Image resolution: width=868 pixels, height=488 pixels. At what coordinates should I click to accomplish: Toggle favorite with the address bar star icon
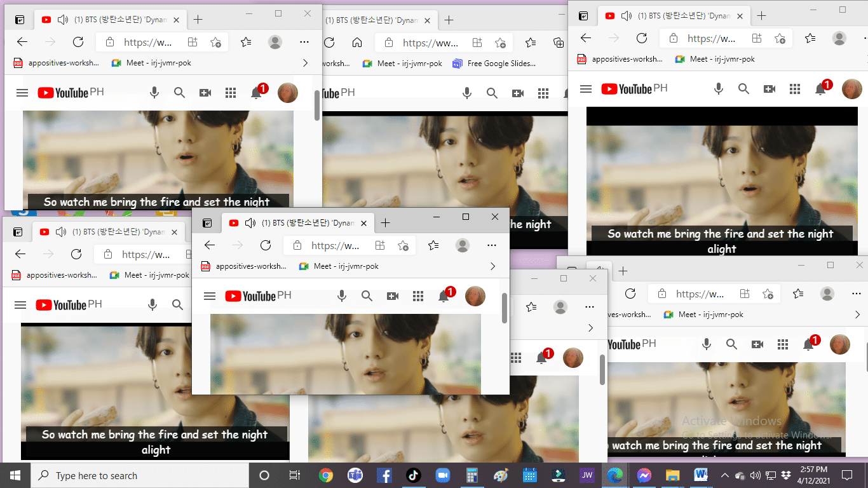point(403,245)
